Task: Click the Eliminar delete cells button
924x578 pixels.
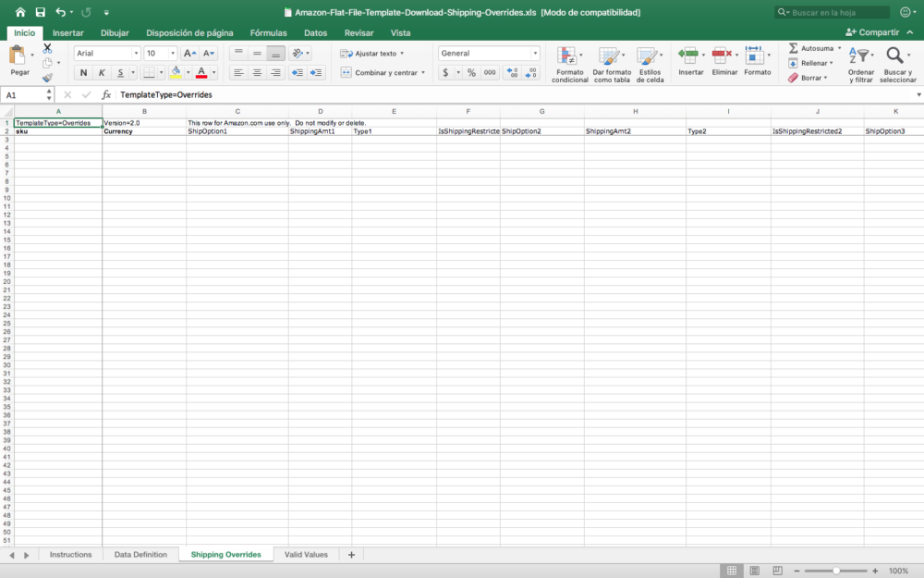Action: pos(724,61)
